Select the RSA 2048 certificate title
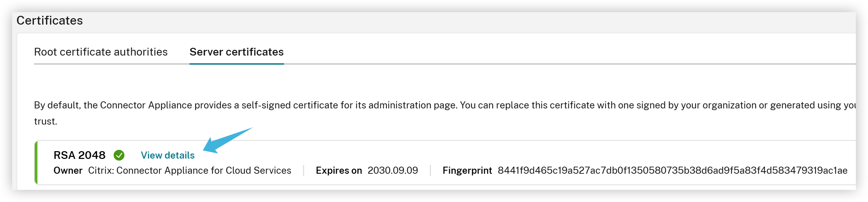Viewport: 868px width, 202px height. click(x=80, y=155)
